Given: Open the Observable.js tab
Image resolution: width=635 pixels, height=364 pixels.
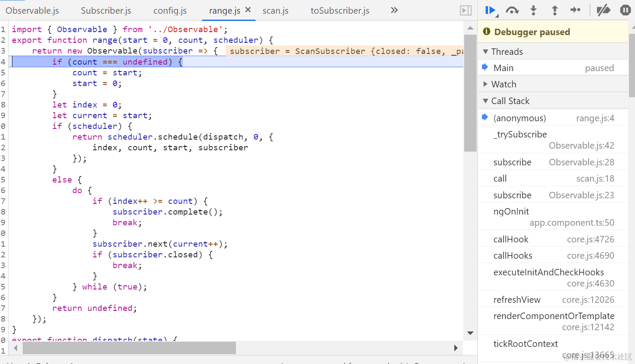Looking at the screenshot, I should click(33, 11).
